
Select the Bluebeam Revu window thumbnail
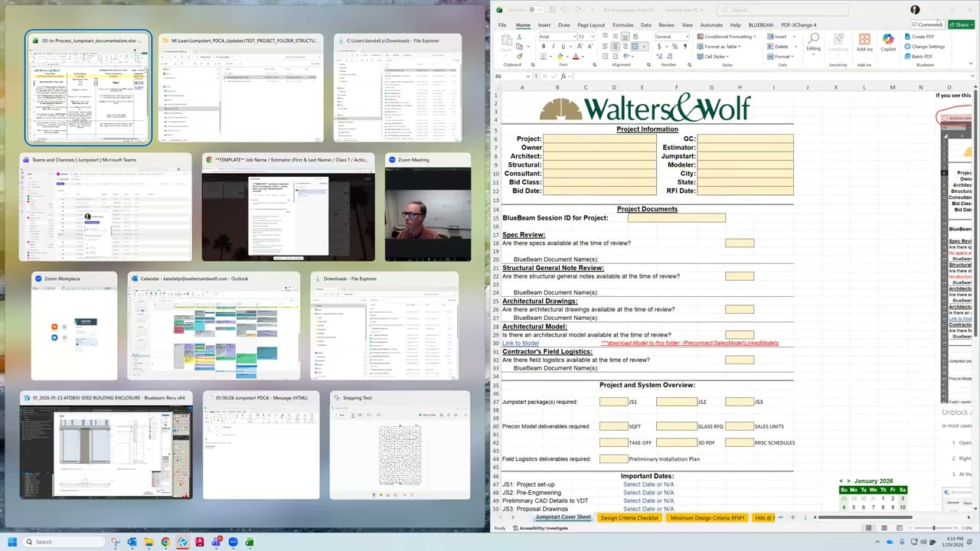[x=106, y=445]
